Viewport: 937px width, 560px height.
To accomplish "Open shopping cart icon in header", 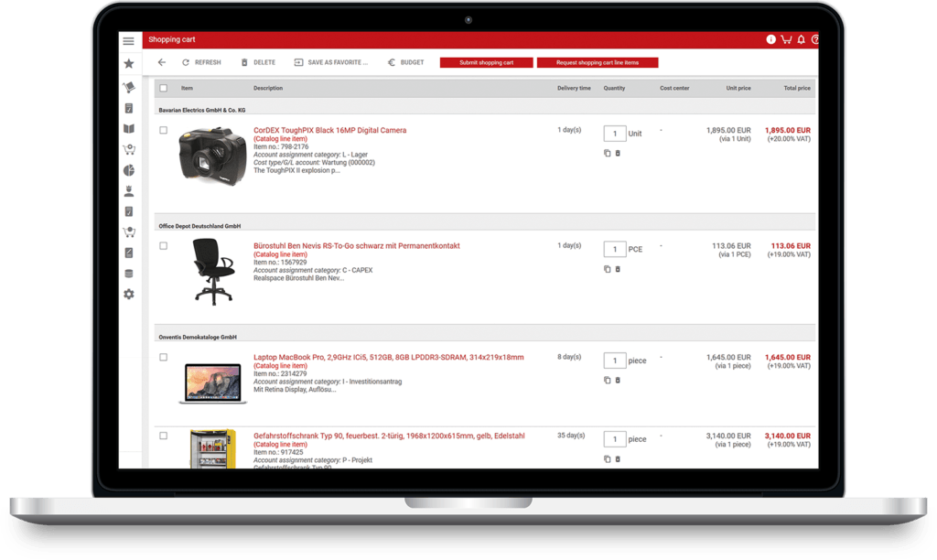I will 786,40.
